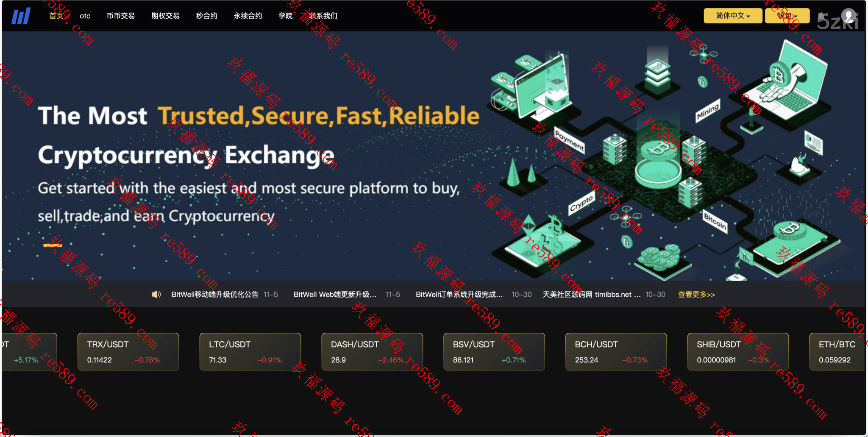This screenshot has width=868, height=437.
Task: Navigate to 秒合约 contracts
Action: pyautogui.click(x=206, y=16)
